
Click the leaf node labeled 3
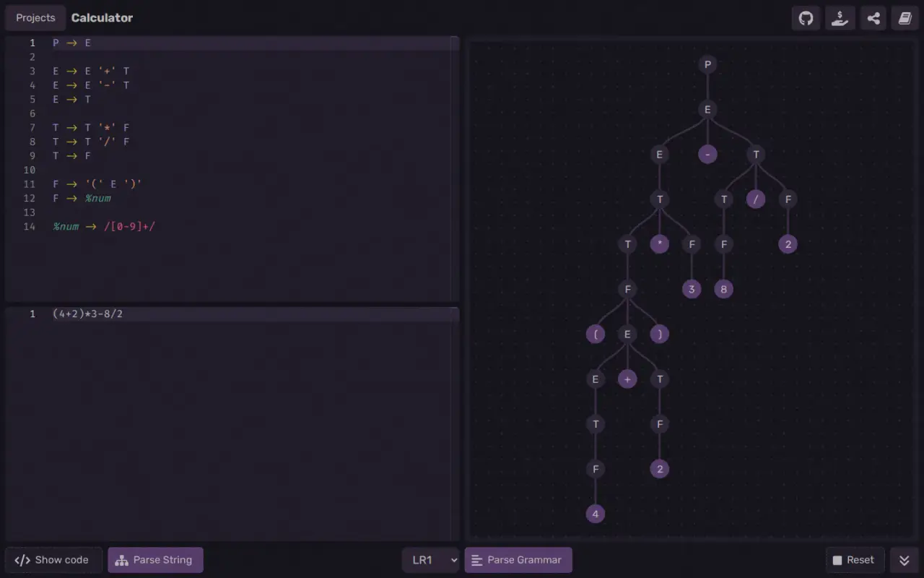click(x=692, y=290)
